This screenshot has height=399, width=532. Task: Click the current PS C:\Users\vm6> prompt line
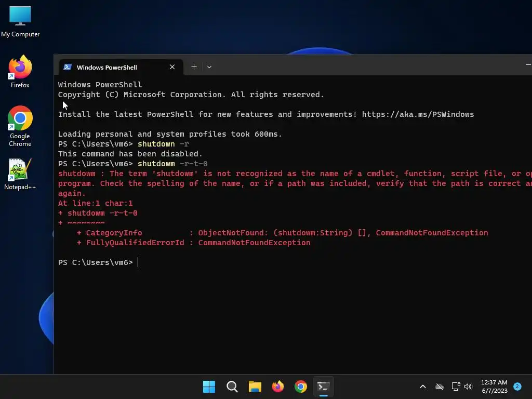(x=98, y=262)
